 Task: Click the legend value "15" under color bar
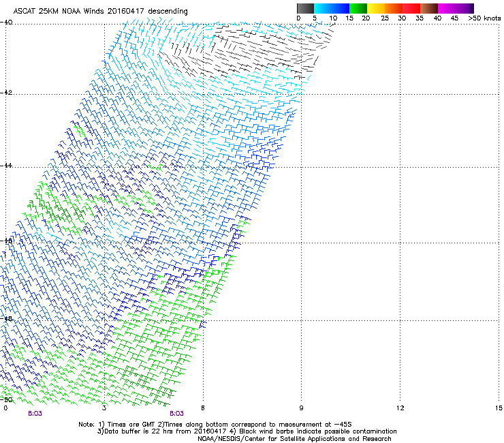coord(349,18)
